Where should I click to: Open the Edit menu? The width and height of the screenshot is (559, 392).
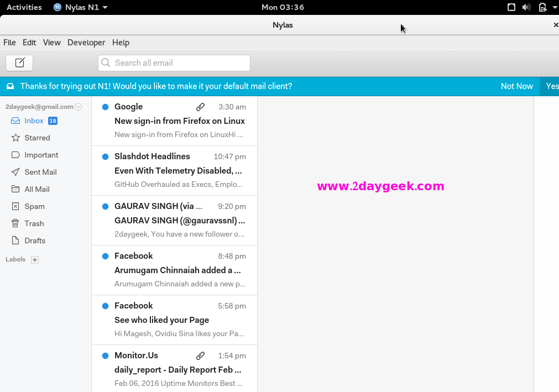point(29,43)
